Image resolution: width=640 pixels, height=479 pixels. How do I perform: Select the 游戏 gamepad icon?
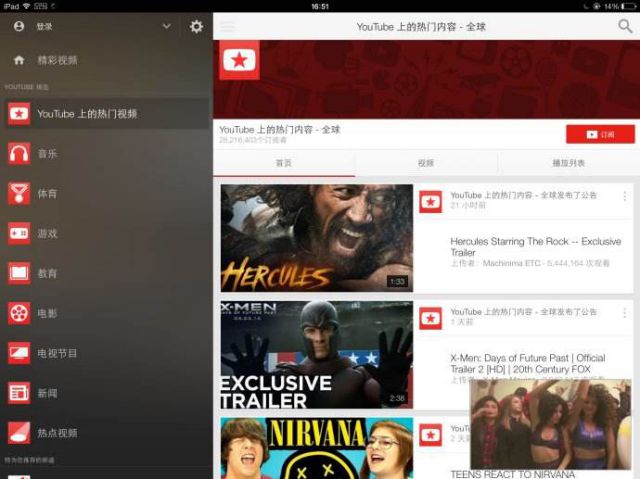tap(19, 233)
